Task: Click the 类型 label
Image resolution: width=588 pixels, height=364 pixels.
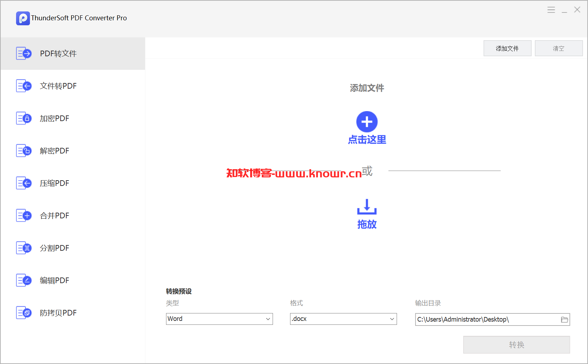Action: 172,303
